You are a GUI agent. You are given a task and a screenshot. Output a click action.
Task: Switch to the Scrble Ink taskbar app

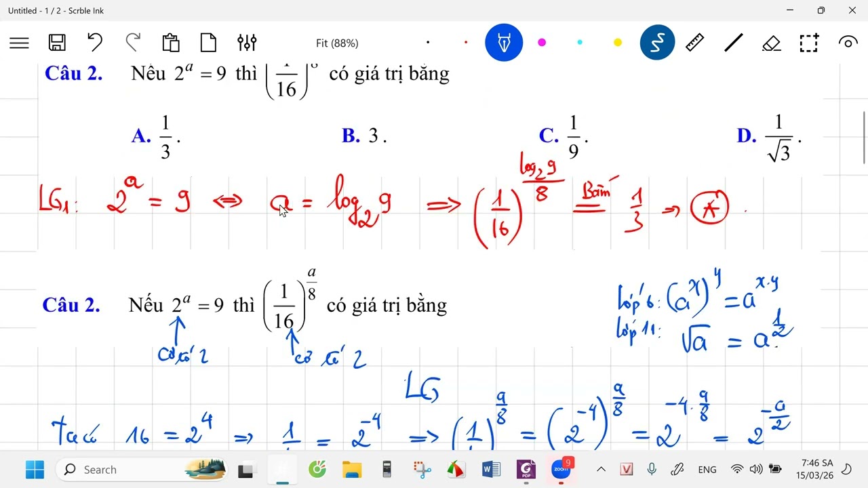281,469
